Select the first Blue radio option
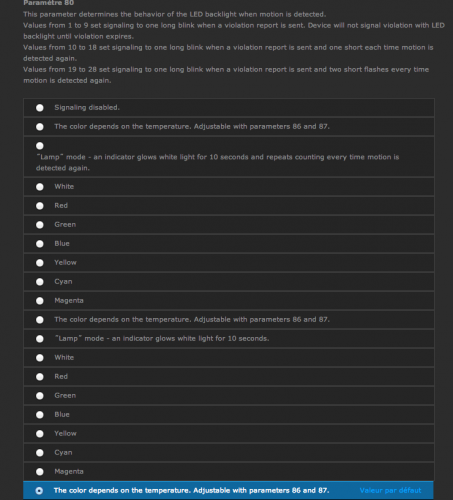The width and height of the screenshot is (453, 500). click(40, 244)
